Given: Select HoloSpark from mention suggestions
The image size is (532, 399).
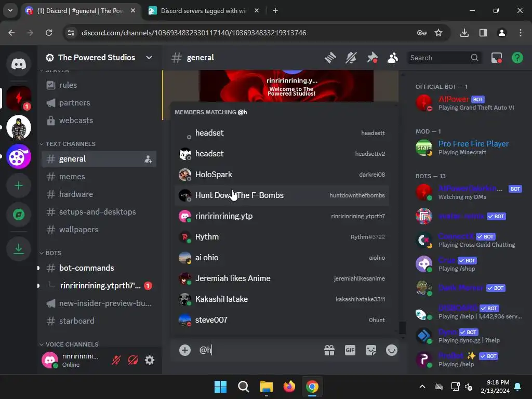Looking at the screenshot, I should [282, 175].
